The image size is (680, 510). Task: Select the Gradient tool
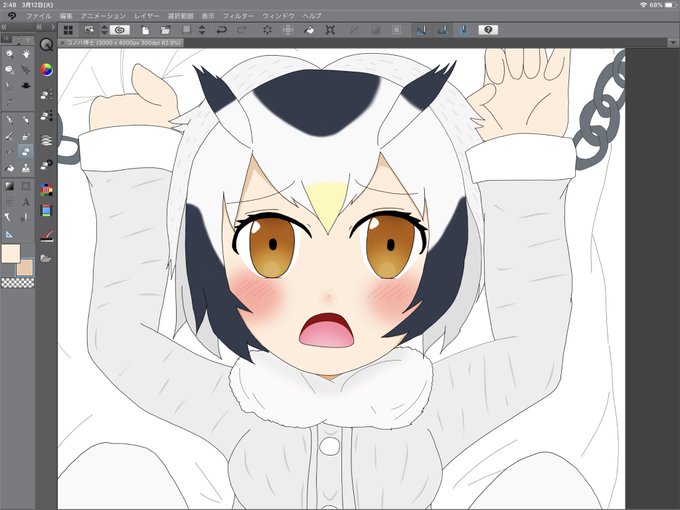[x=10, y=186]
